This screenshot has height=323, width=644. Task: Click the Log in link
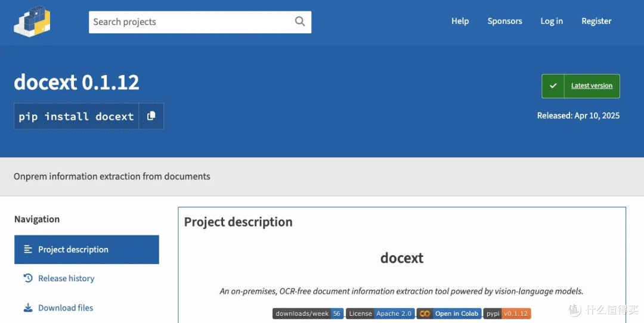click(x=552, y=21)
